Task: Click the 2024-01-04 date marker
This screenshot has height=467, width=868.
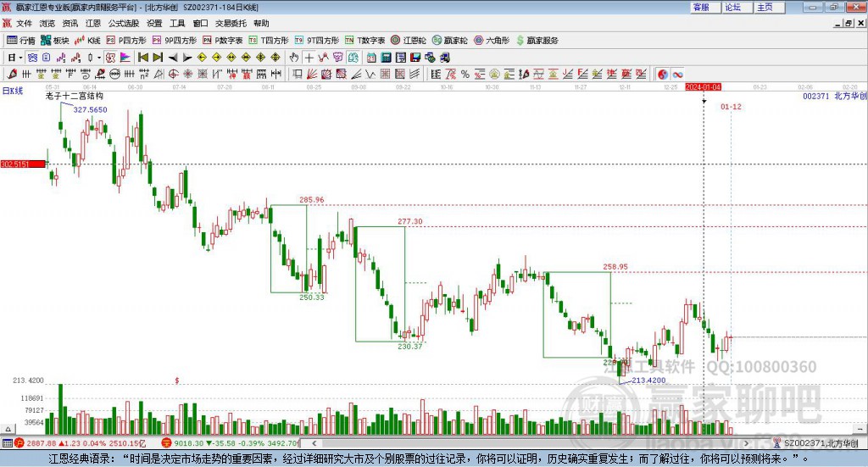Action: point(703,86)
